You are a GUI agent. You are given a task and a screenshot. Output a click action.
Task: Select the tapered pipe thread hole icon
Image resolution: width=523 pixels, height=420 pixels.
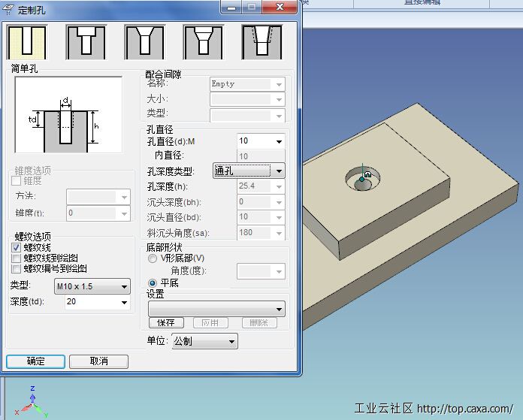pyautogui.click(x=261, y=42)
